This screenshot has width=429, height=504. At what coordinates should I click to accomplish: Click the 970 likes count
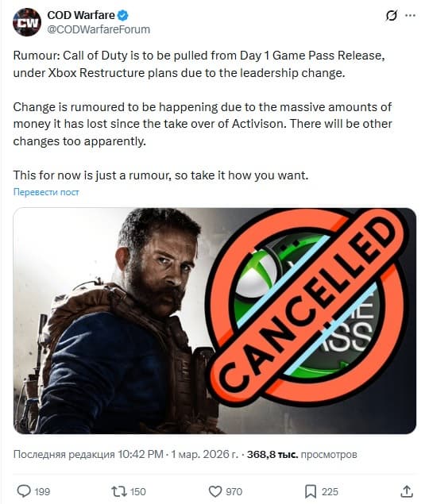click(x=234, y=492)
